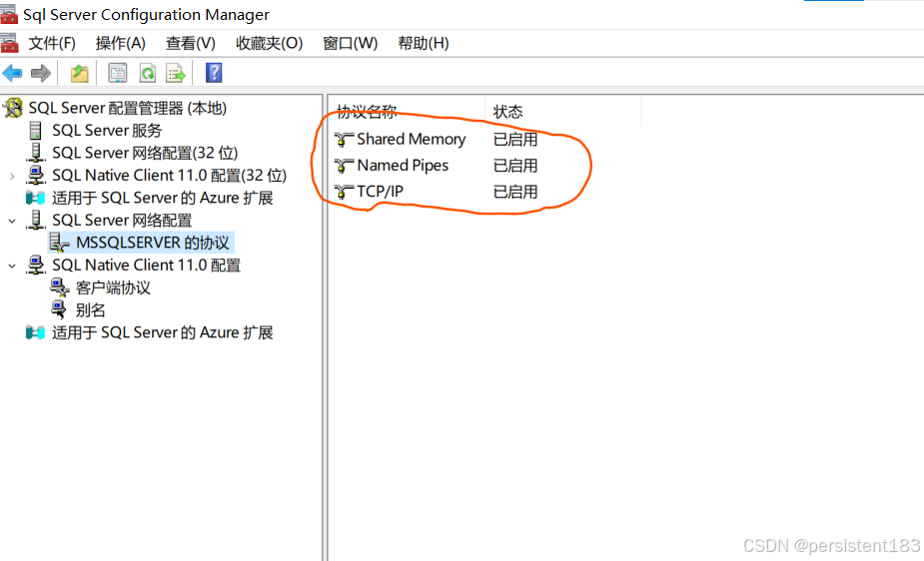The image size is (924, 561).
Task: Select the first 适用于 SQL Server 的 Azure 扩展
Action: coord(162,198)
